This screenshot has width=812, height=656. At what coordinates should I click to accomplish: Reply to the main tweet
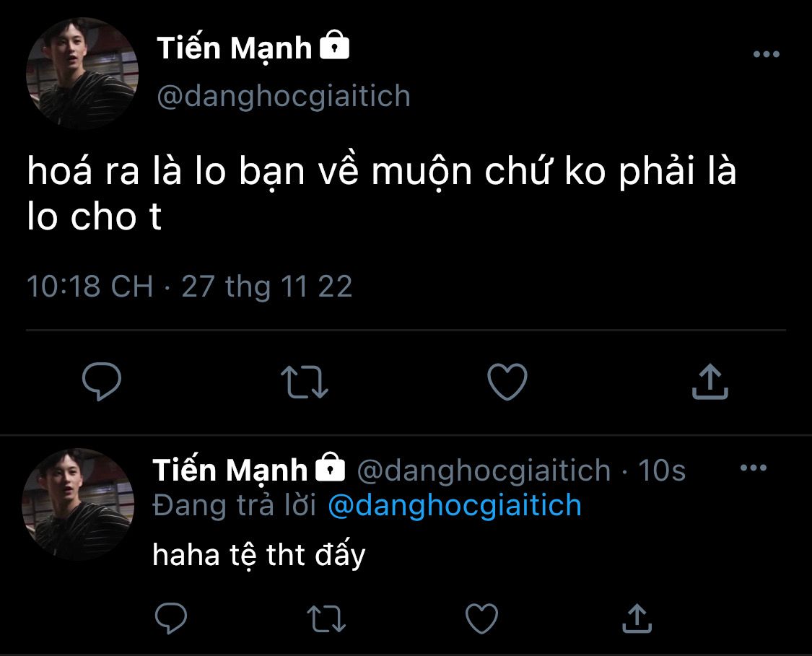coord(102,382)
